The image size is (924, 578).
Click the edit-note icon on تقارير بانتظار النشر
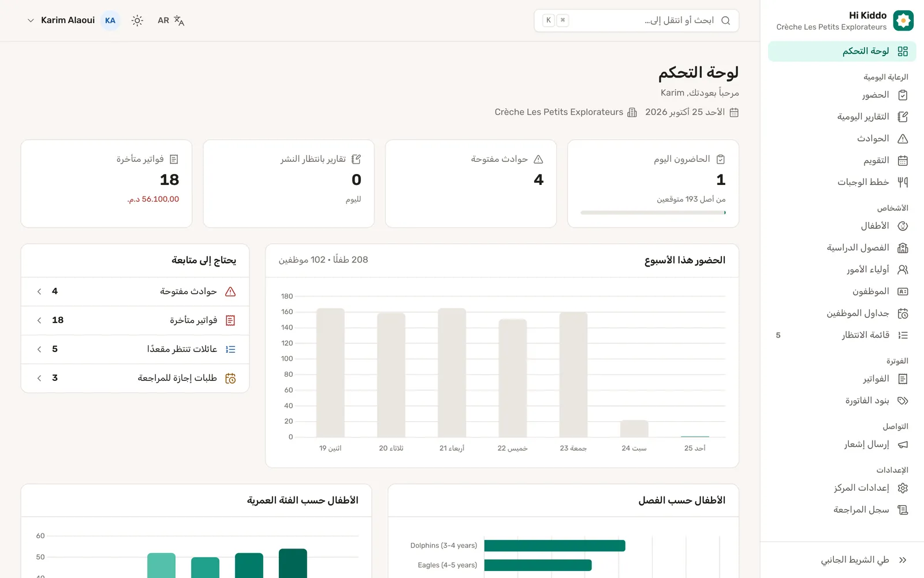(356, 160)
